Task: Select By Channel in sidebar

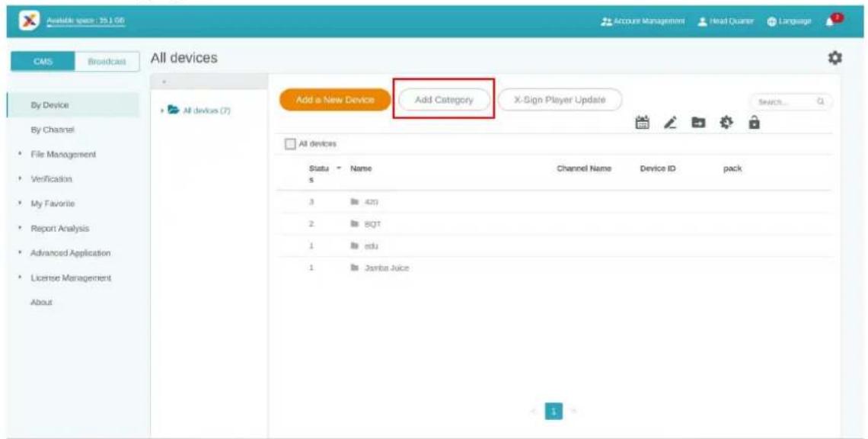Action: point(53,130)
